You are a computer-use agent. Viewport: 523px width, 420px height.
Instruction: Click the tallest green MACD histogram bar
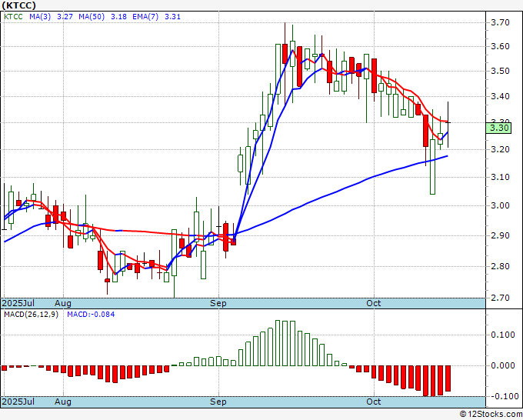(x=278, y=343)
